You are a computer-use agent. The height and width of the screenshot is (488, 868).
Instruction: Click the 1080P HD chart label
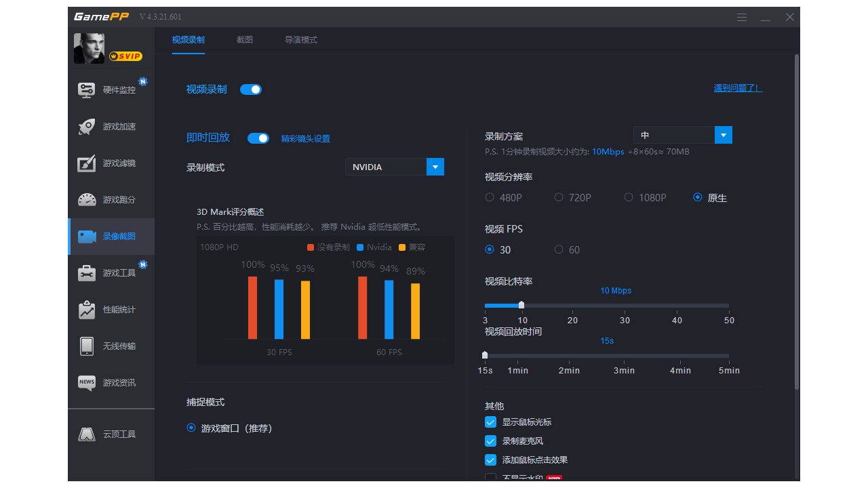point(220,247)
